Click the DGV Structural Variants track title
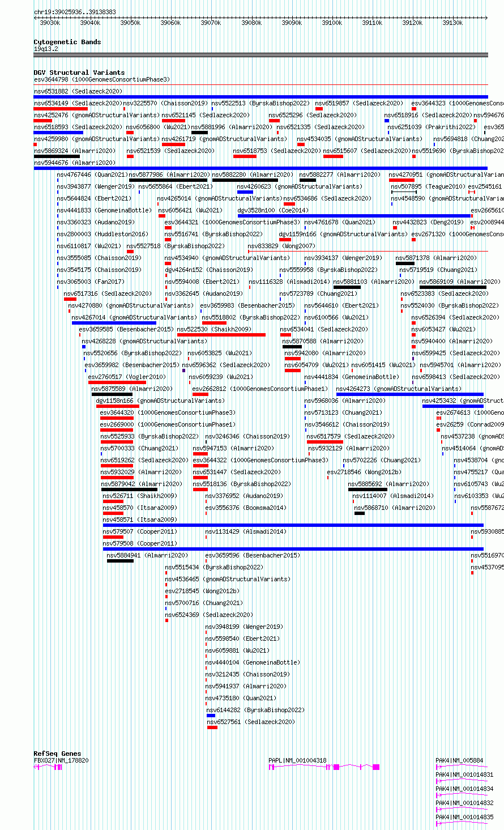The image size is (504, 830). click(79, 73)
